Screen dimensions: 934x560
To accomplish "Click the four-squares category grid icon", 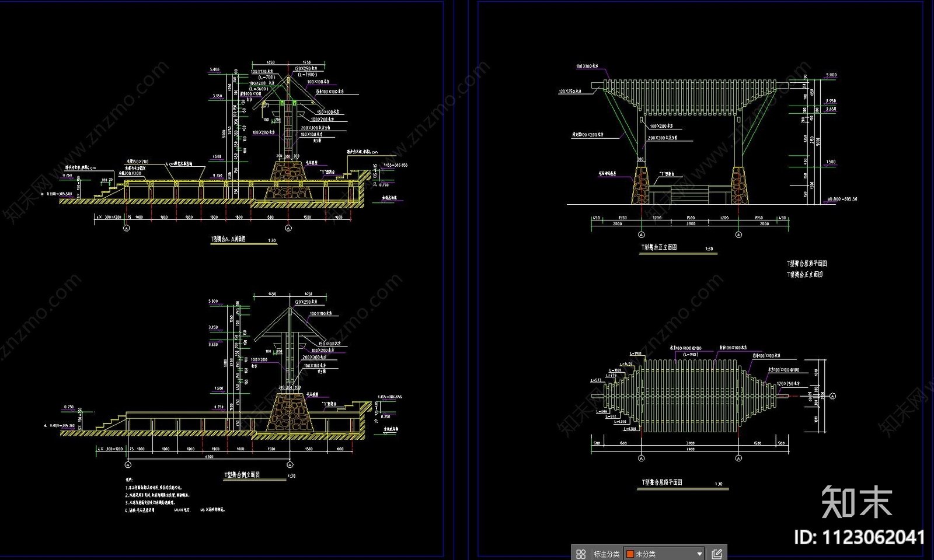I will pyautogui.click(x=581, y=554).
